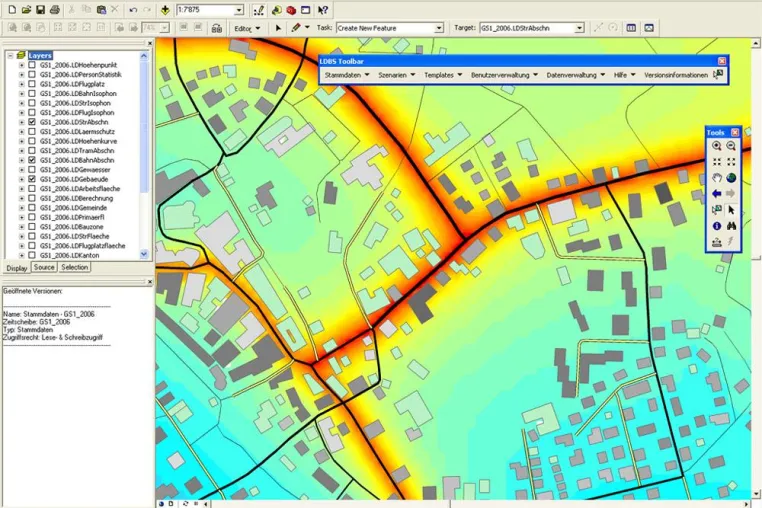Open the Editor menu button
Image resolution: width=762 pixels, height=508 pixels.
[x=247, y=28]
